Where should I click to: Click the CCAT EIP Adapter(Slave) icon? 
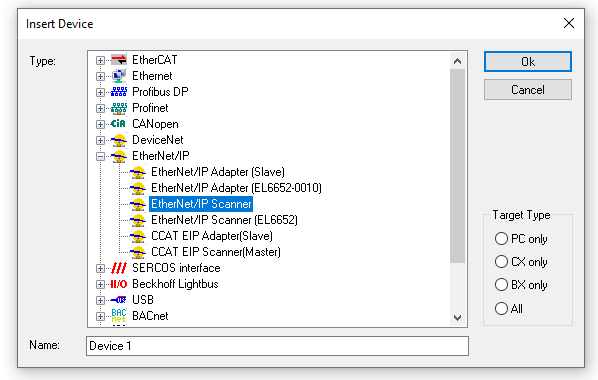click(138, 236)
